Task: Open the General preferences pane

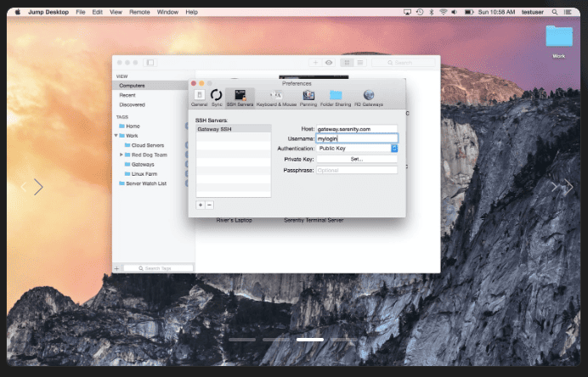Action: point(199,98)
